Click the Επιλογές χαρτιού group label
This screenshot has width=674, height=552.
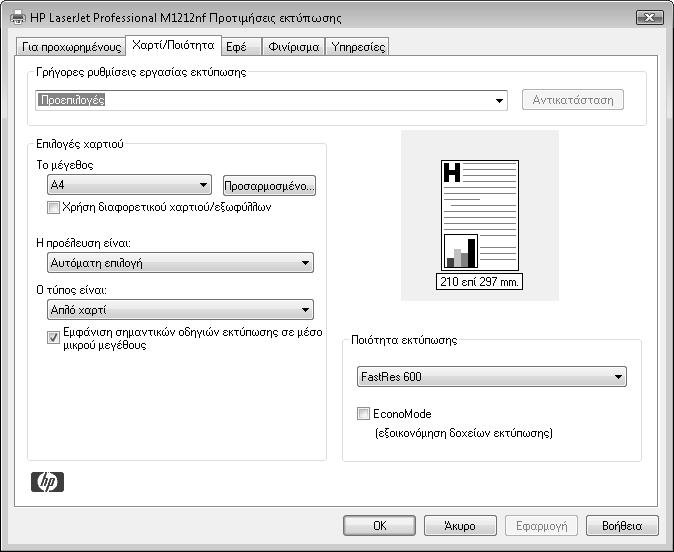coord(80,144)
